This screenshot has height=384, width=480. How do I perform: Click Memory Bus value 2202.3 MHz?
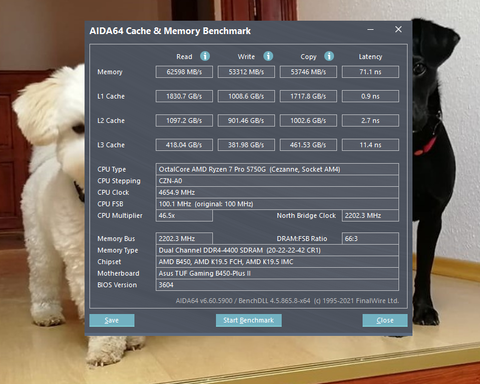click(x=184, y=239)
